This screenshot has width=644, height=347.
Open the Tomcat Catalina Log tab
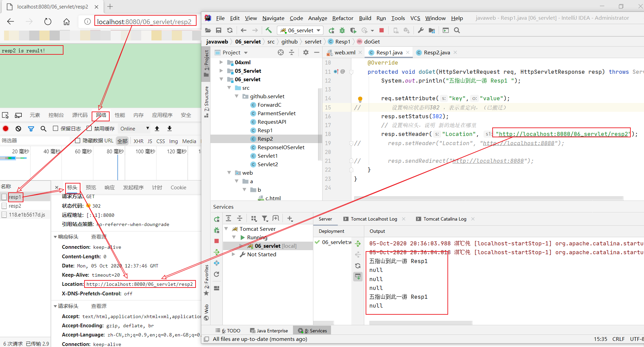pyautogui.click(x=445, y=219)
